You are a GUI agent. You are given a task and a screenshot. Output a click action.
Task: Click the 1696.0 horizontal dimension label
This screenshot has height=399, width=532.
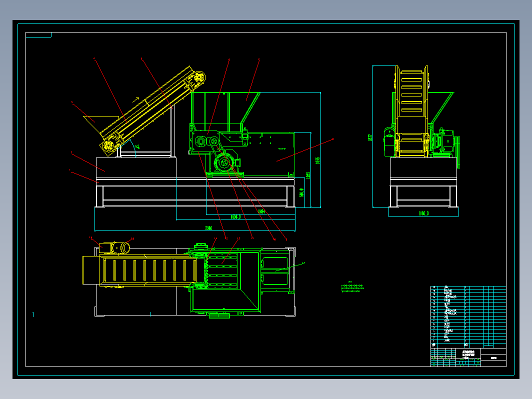pos(235,217)
